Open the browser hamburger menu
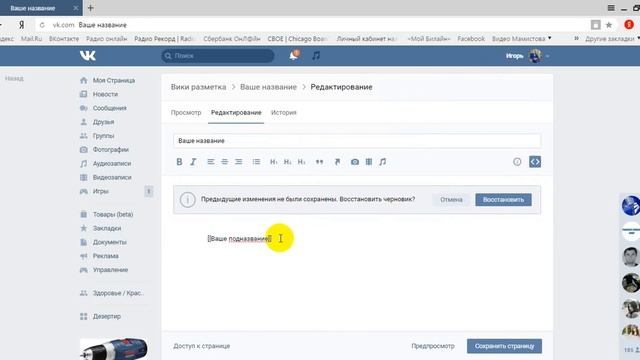Image resolution: width=640 pixels, height=360 pixels. click(x=611, y=8)
